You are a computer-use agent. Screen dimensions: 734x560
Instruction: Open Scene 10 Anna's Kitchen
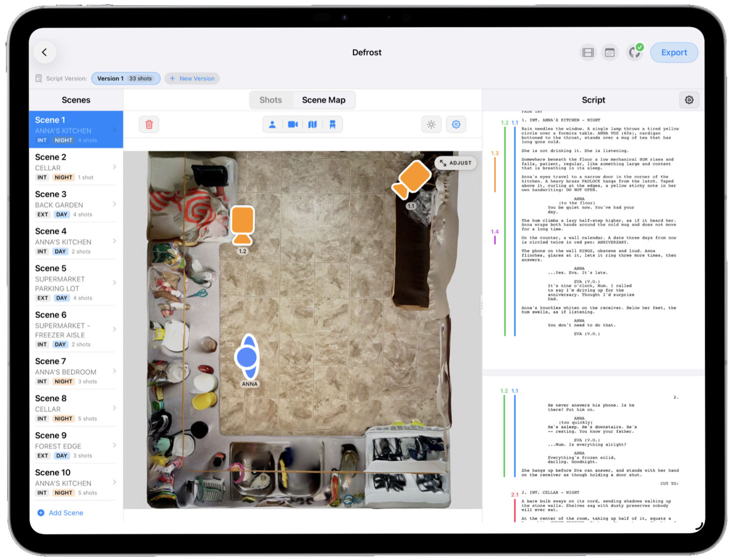[76, 482]
